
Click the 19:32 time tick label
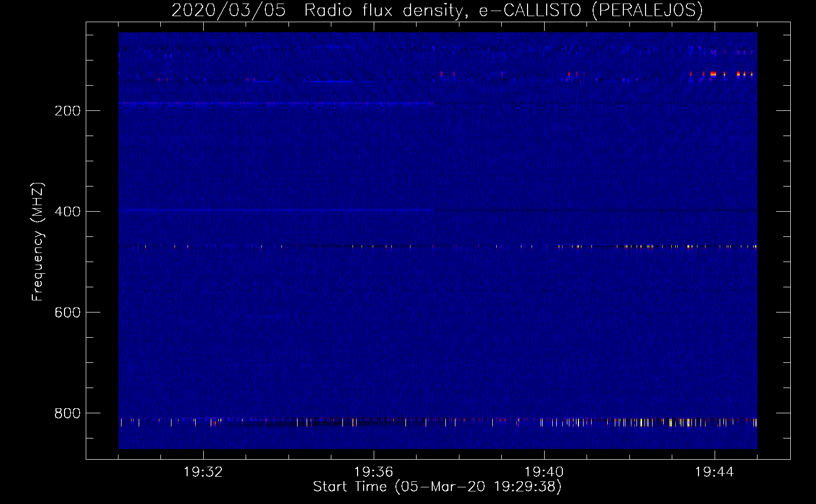(203, 472)
